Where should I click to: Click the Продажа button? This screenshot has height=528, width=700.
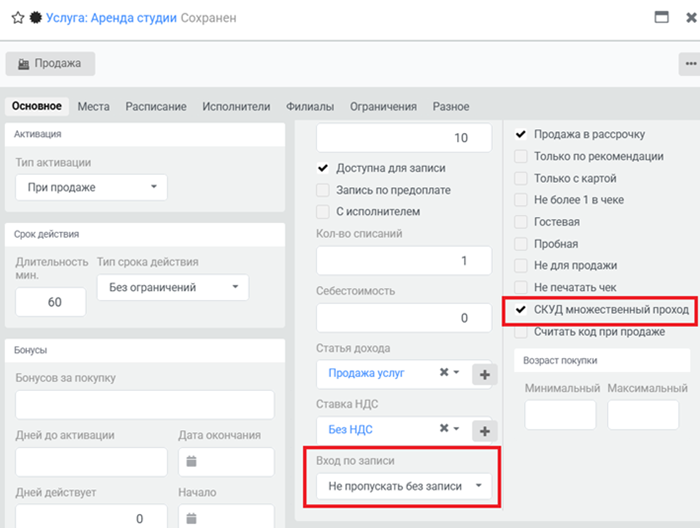(x=50, y=63)
